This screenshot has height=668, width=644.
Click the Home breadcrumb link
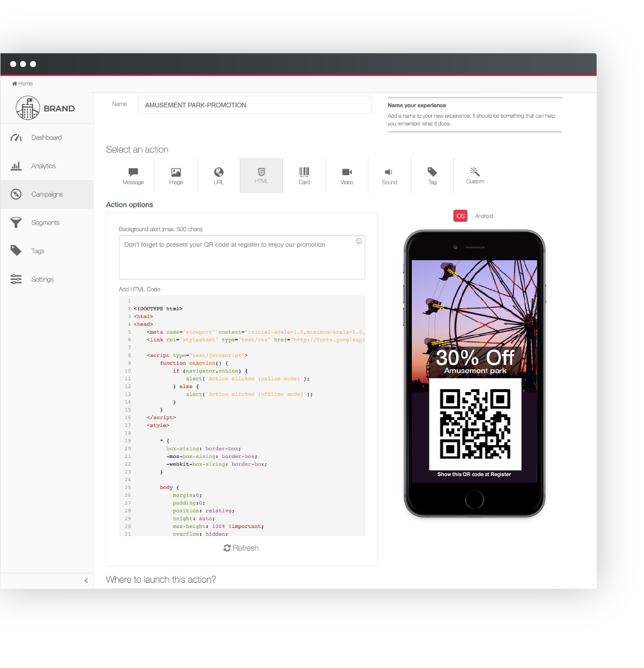coord(22,83)
